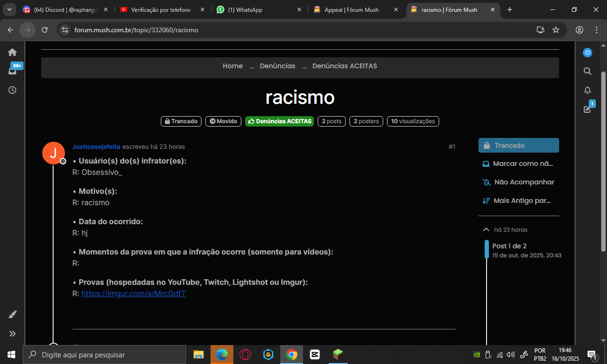The image size is (607, 364).
Task: Switch to the Appeal | Fórum Mush tab
Action: tap(356, 10)
